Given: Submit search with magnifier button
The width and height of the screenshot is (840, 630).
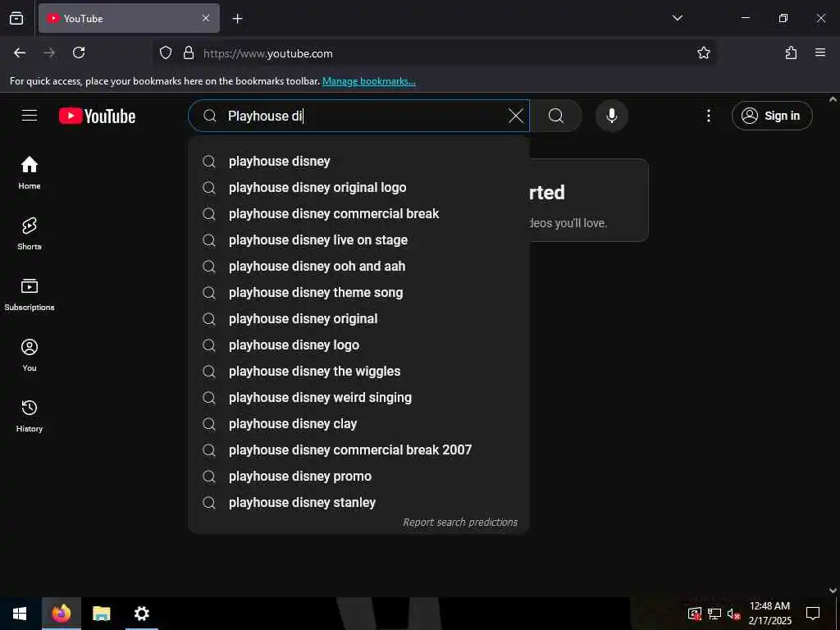Looking at the screenshot, I should pos(556,116).
